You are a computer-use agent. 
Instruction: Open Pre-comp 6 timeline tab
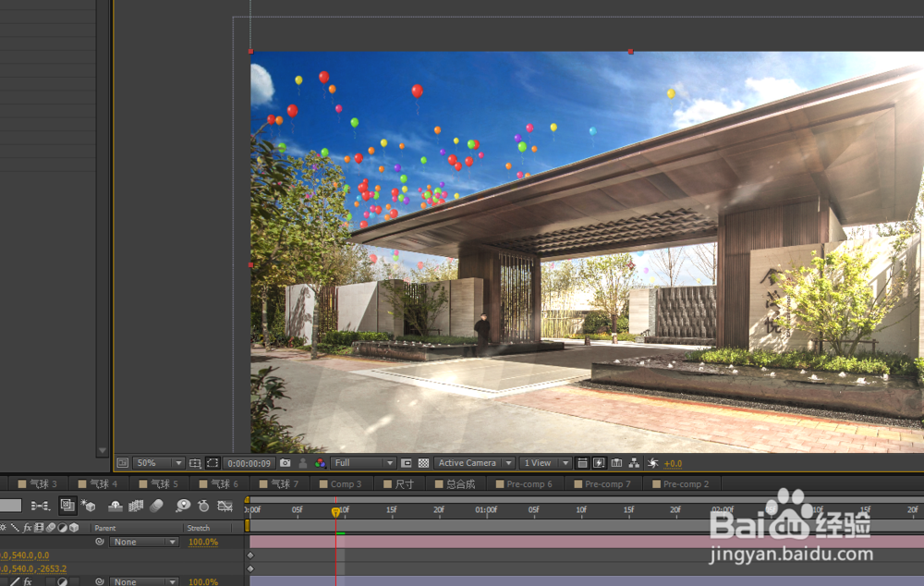[524, 484]
